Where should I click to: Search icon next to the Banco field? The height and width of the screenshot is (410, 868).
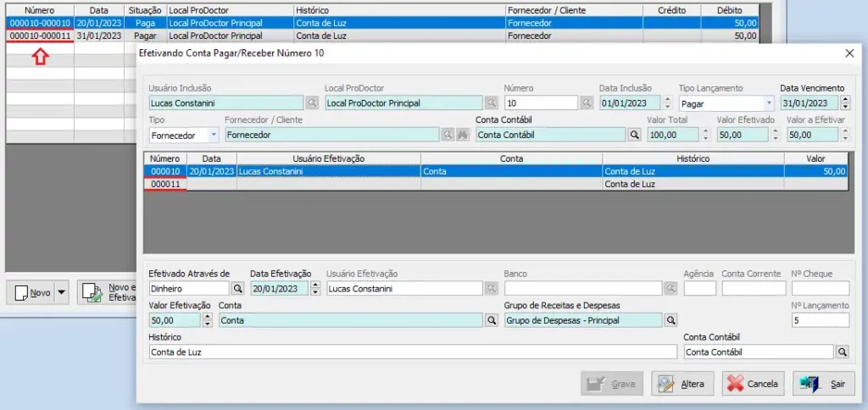point(670,288)
